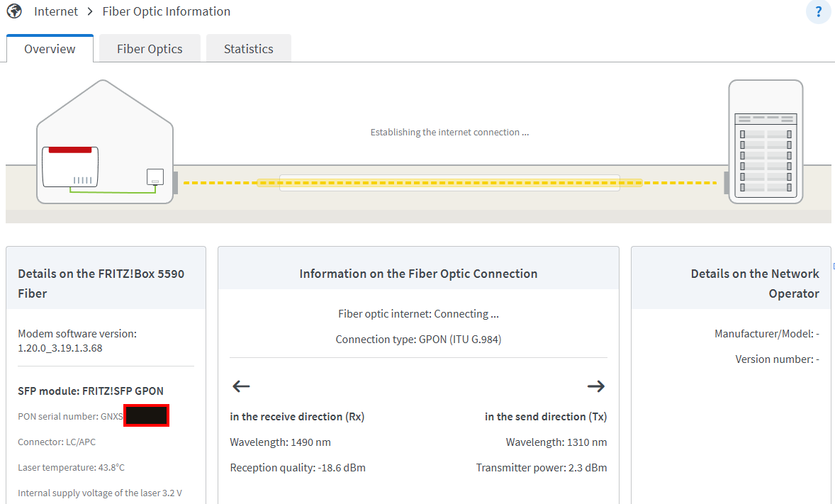
Task: Click the breadcrumb chevron separator
Action: click(x=90, y=11)
